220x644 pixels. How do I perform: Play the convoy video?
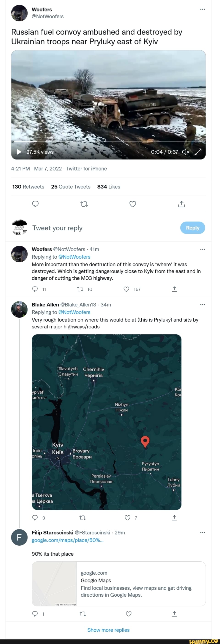[x=19, y=152]
